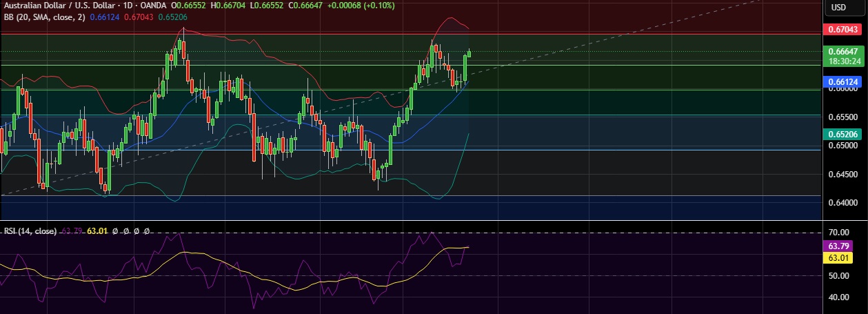868x314 pixels.
Task: Click the blue 0.66124 BB legend value
Action: click(105, 17)
